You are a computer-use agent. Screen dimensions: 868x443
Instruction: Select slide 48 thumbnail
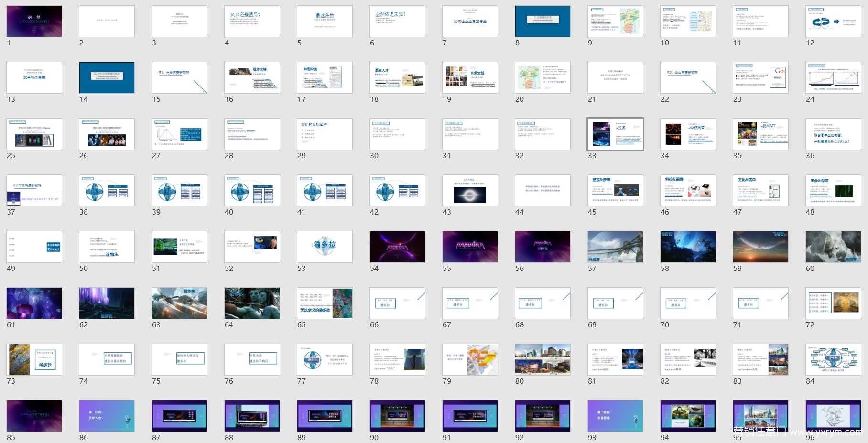click(x=833, y=190)
